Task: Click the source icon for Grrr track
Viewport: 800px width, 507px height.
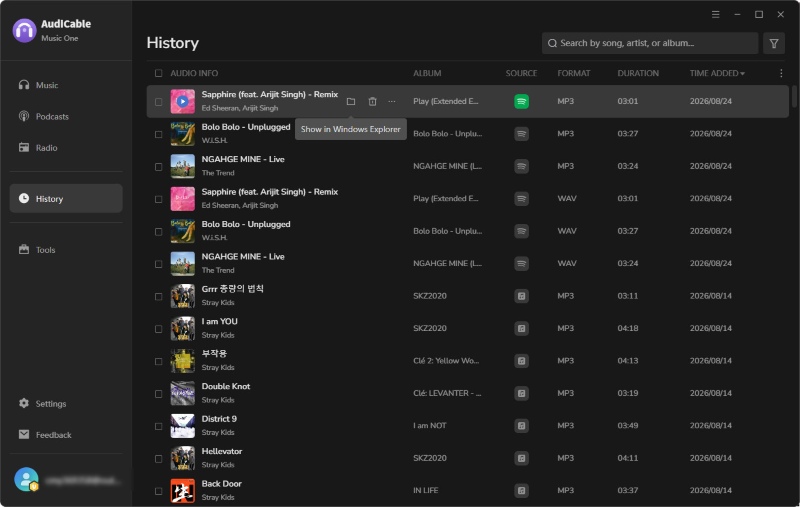Action: coord(521,296)
